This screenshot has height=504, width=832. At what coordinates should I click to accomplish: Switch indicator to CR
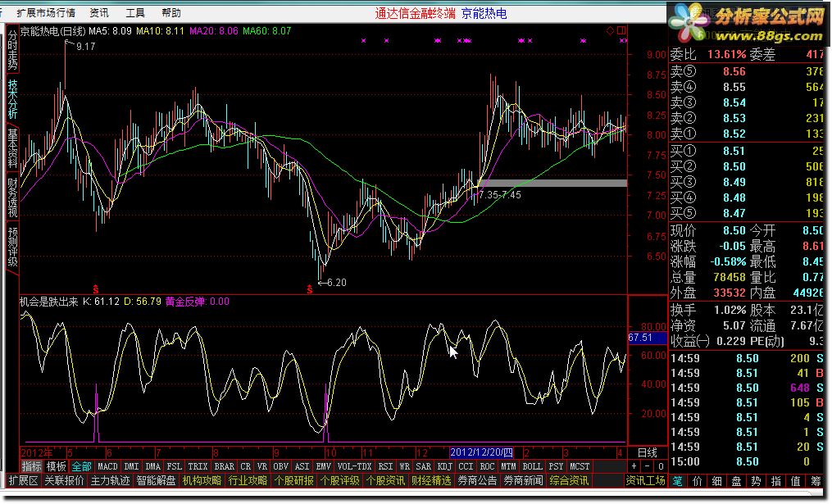246,466
